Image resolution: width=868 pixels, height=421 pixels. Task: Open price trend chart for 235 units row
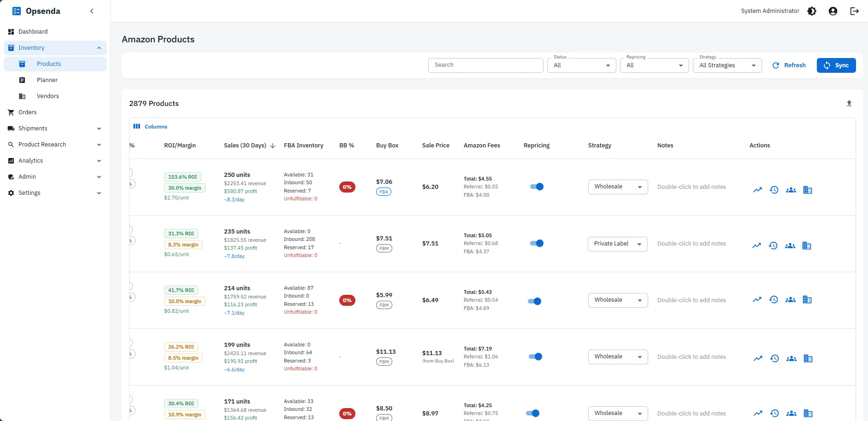[x=756, y=246]
